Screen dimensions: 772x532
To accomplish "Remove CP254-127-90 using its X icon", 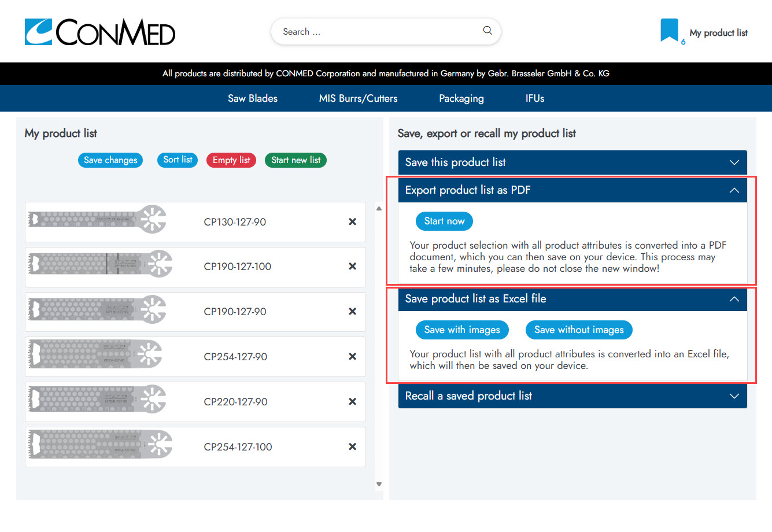I will tap(352, 357).
